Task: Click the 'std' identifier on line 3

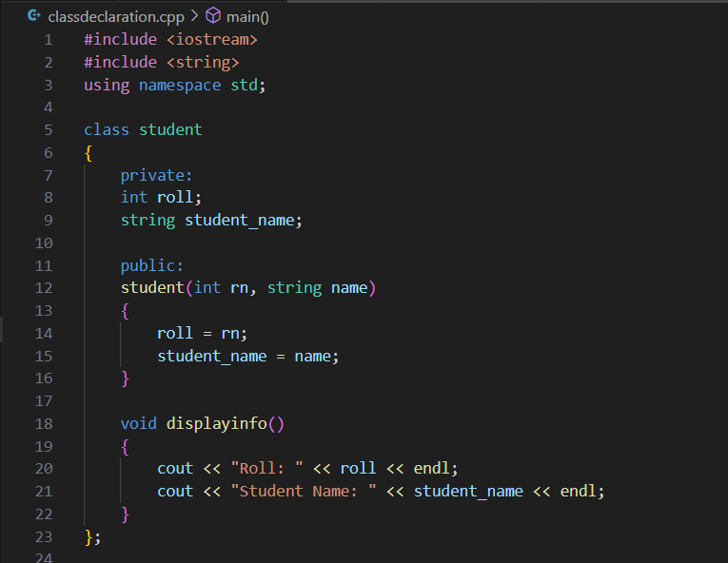Action: (245, 85)
